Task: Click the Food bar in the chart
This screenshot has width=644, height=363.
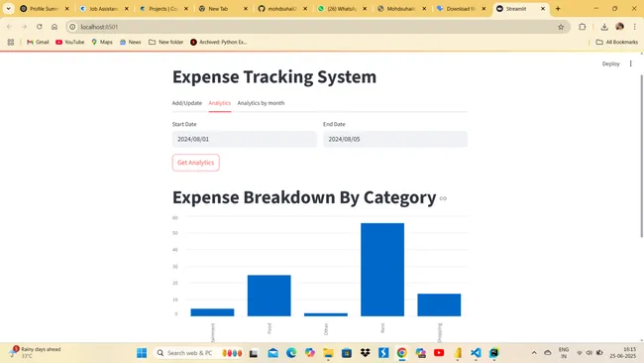Action: click(x=269, y=296)
